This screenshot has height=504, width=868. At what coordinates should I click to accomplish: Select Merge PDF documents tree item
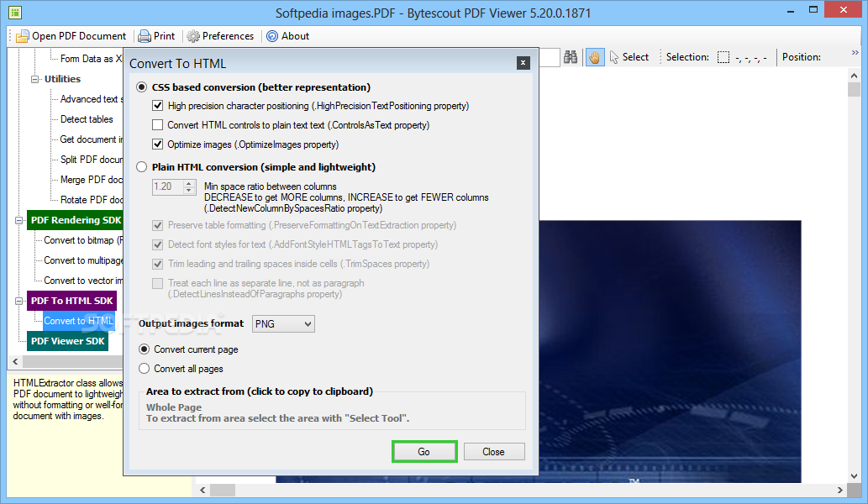click(92, 180)
